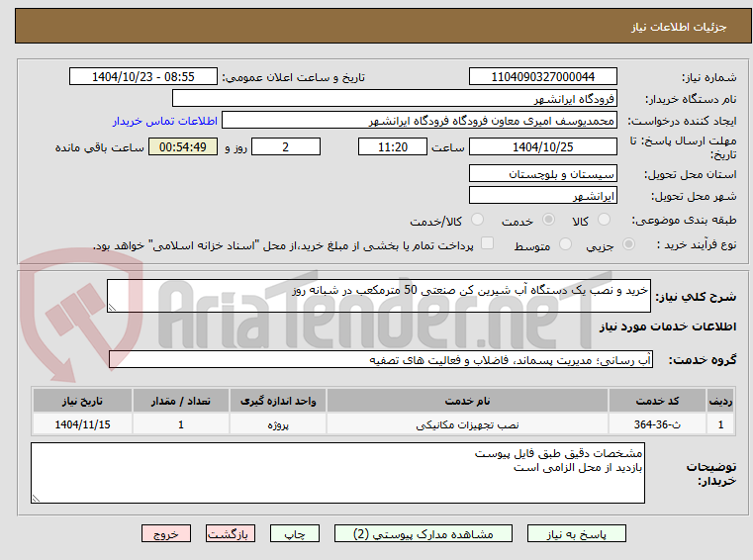This screenshot has width=753, height=560.
Task: Open مشاهده مدارک پیوستی (2) attachments
Action: point(424,533)
